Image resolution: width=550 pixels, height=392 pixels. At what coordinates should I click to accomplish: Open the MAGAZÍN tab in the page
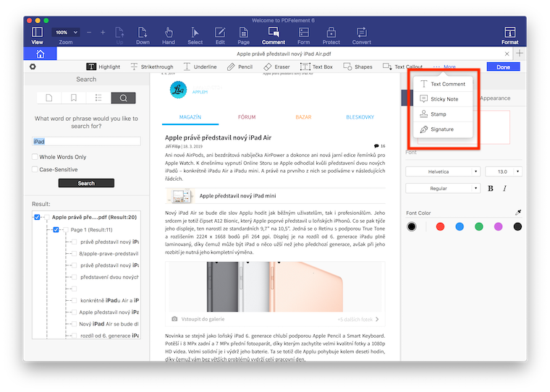point(190,117)
